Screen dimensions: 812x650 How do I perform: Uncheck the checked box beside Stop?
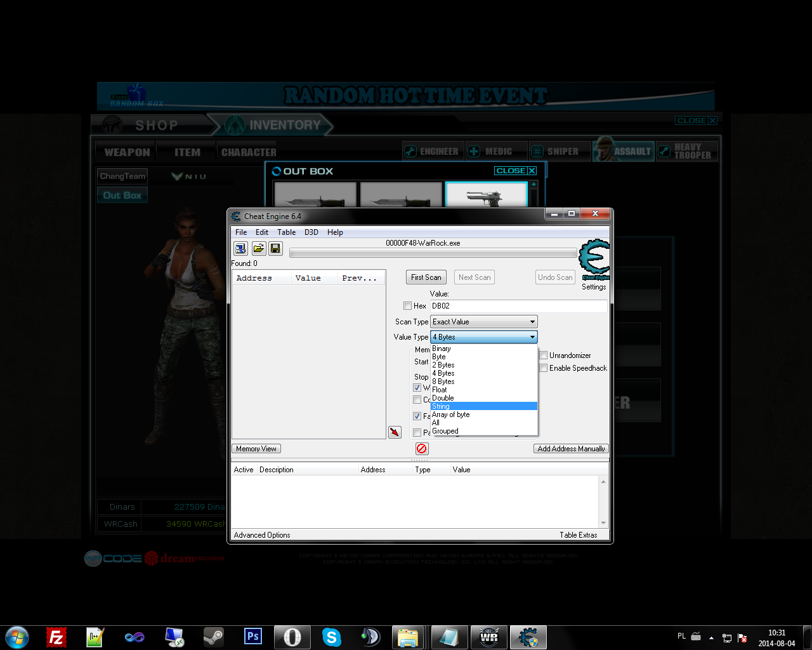pyautogui.click(x=417, y=387)
